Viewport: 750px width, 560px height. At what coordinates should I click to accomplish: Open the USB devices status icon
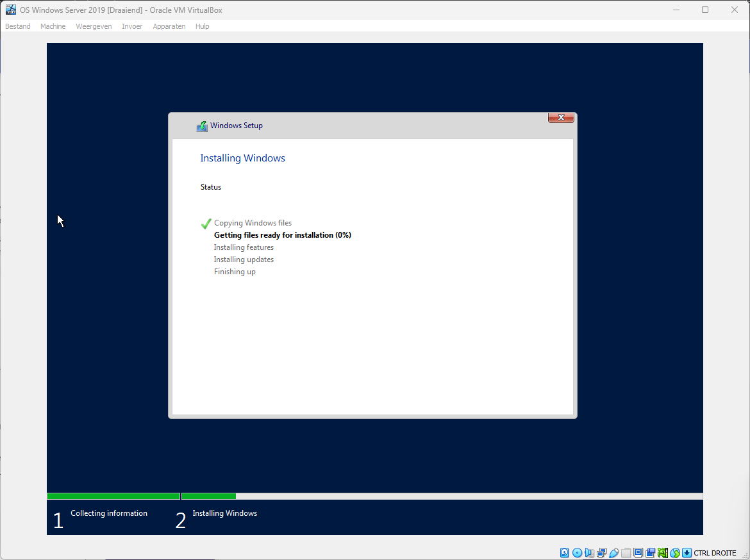614,552
